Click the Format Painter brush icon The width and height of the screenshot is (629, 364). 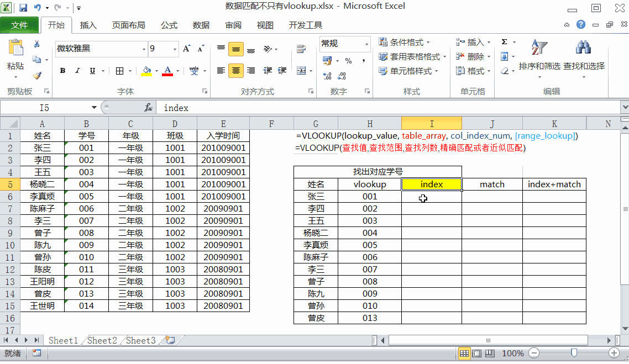[x=37, y=75]
